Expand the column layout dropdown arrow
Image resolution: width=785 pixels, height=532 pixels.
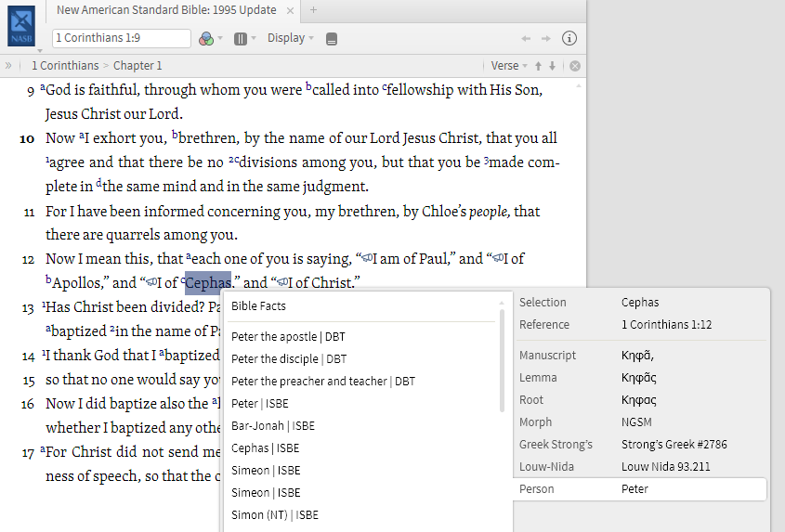(x=254, y=39)
